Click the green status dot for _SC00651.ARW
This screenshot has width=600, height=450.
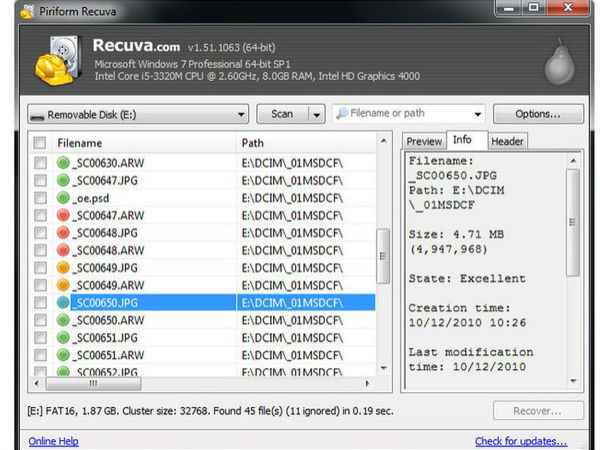click(x=64, y=354)
